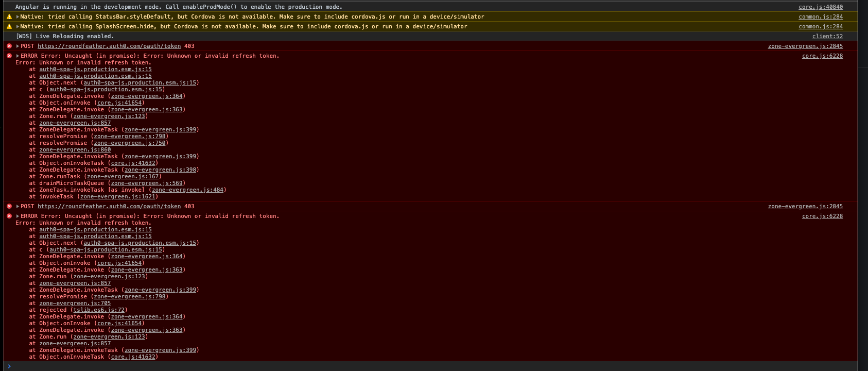Click error icon beside second POST 403 entry
Image resolution: width=868 pixels, height=371 pixels.
pos(9,206)
